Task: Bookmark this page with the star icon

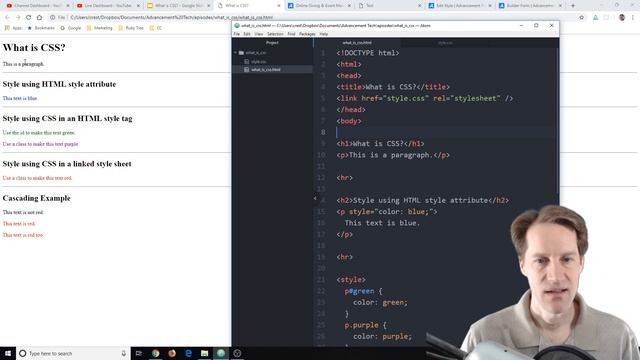Action: [582, 18]
